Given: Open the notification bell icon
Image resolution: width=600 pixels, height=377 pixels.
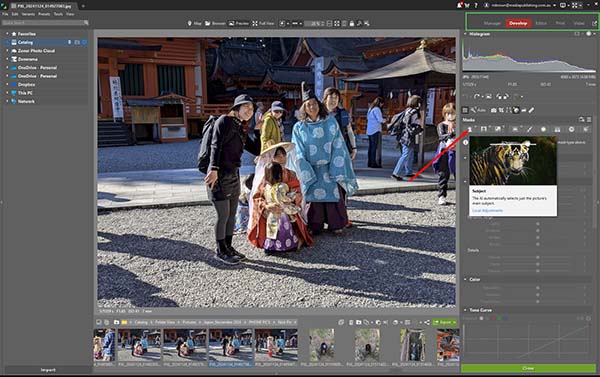Looking at the screenshot, I should coord(459,5).
